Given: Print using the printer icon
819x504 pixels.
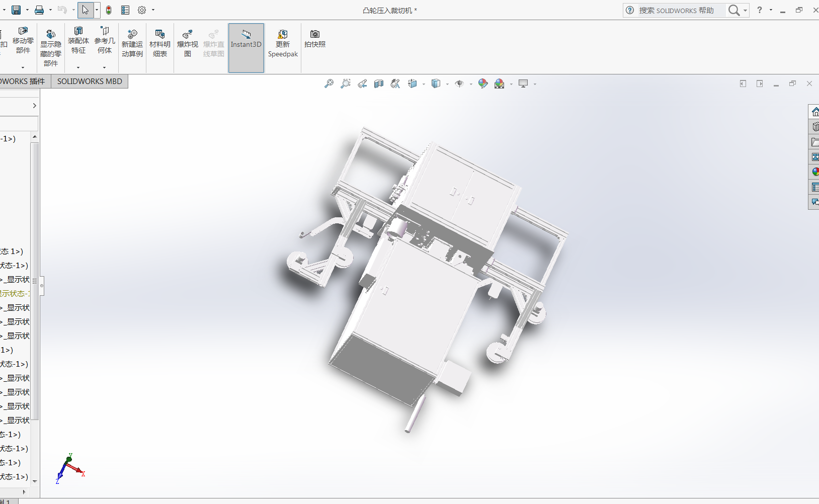Looking at the screenshot, I should click(39, 10).
